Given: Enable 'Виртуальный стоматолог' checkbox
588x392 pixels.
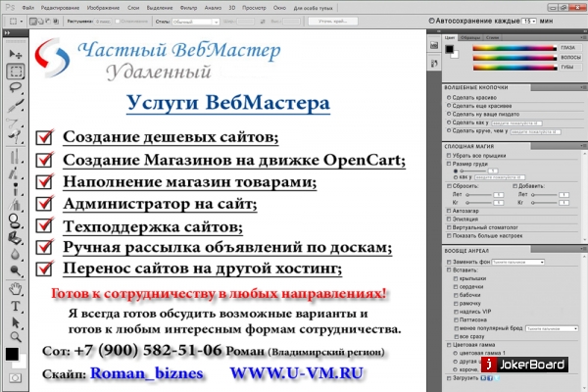Looking at the screenshot, I should pos(449,227).
